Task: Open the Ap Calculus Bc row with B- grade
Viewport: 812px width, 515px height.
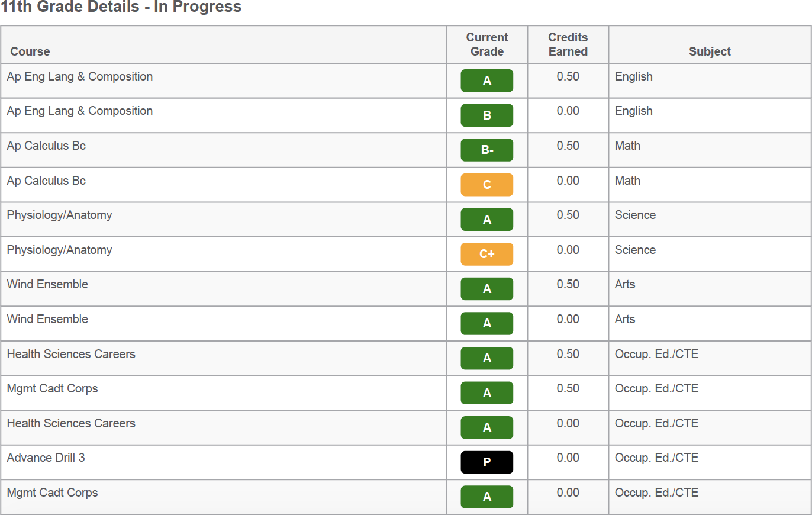Action: click(x=406, y=150)
